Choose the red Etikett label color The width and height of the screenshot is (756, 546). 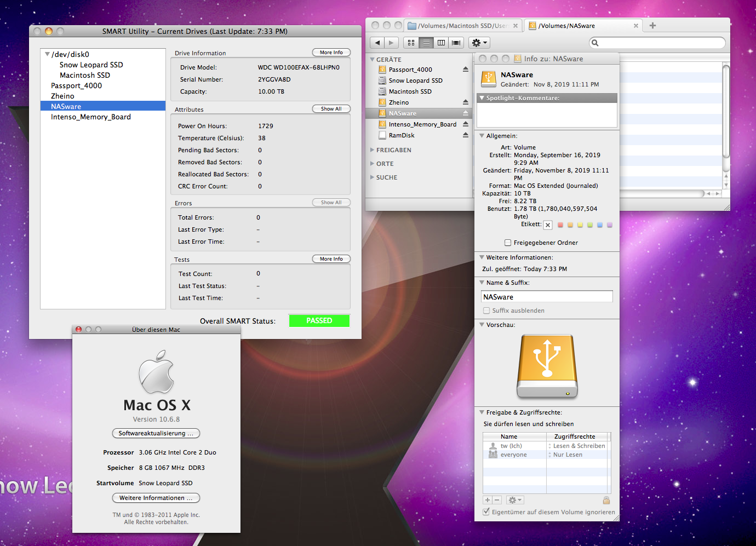point(560,225)
